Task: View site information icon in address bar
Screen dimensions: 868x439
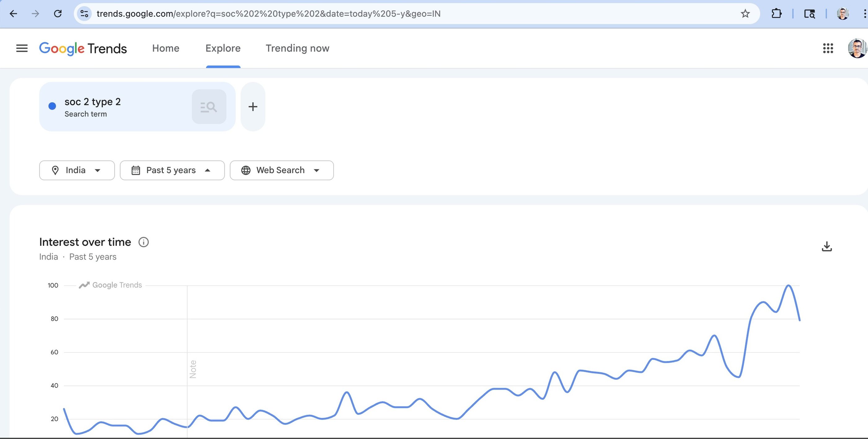Action: coord(84,14)
